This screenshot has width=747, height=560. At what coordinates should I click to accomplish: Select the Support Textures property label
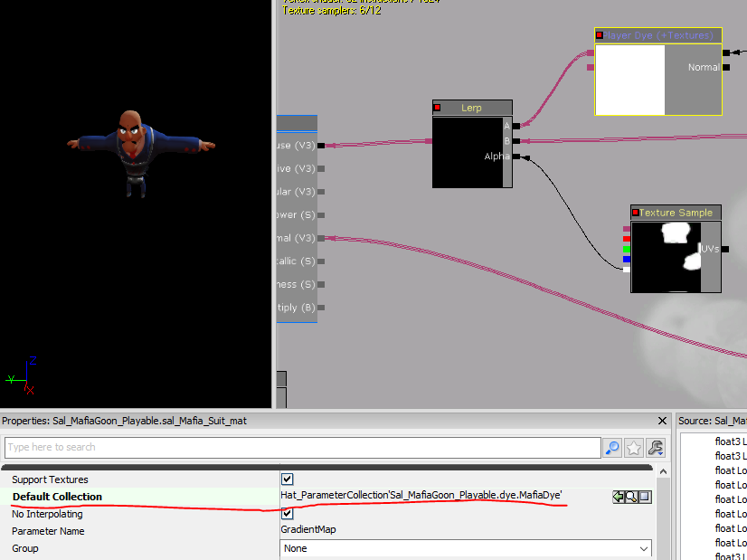coord(50,479)
